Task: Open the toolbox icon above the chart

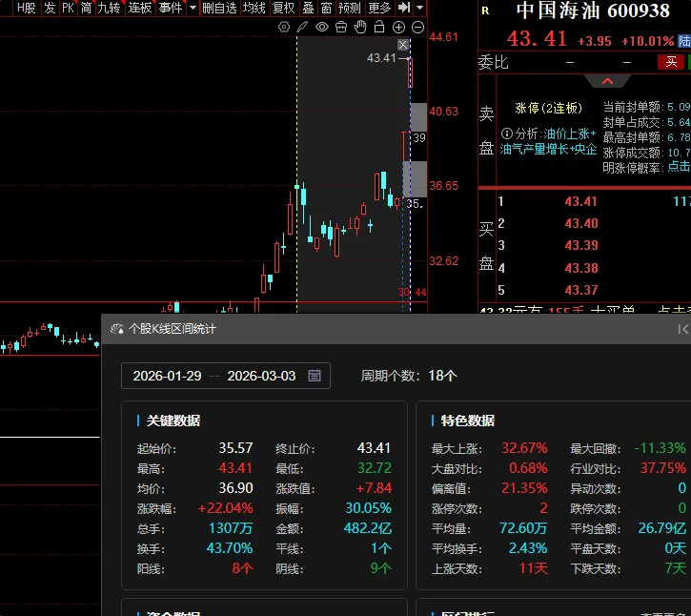Action: [x=341, y=28]
